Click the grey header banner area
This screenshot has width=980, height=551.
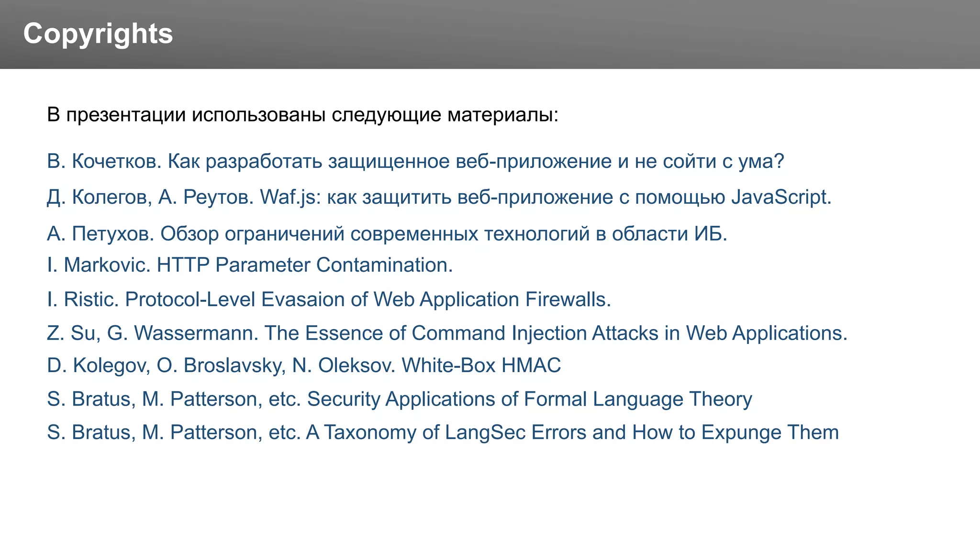click(490, 34)
